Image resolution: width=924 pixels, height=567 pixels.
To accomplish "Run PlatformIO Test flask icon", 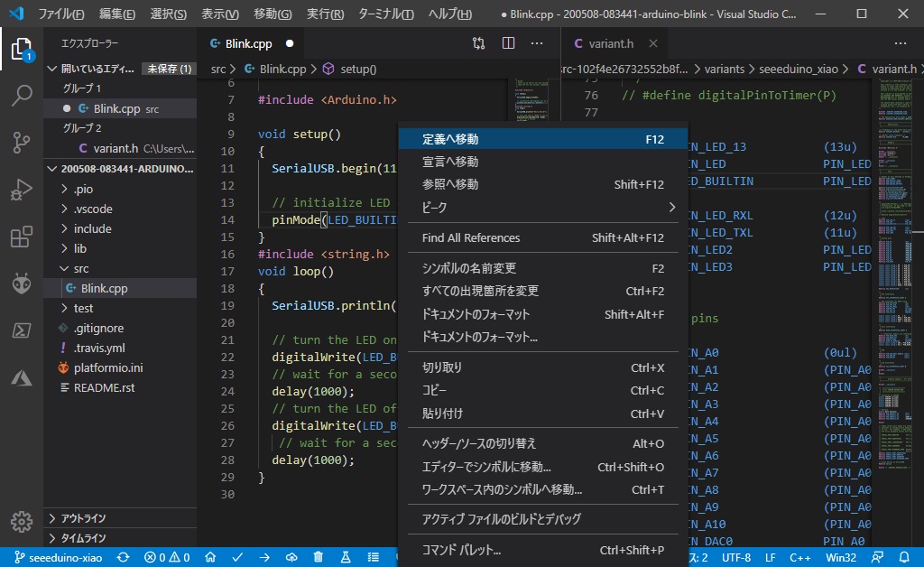I will point(346,557).
